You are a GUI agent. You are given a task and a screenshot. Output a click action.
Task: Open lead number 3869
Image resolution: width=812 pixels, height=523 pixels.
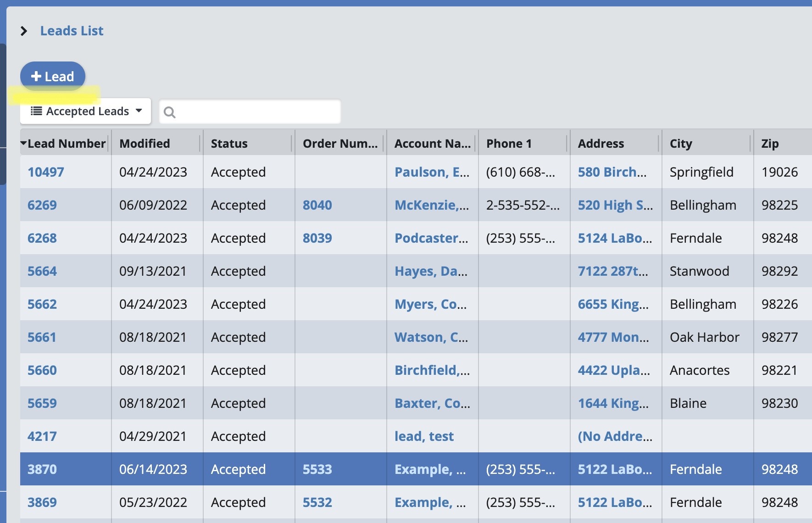[42, 502]
